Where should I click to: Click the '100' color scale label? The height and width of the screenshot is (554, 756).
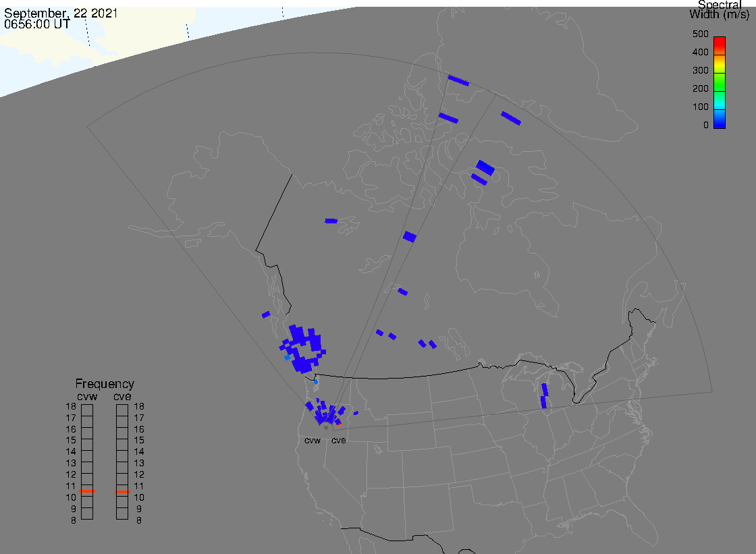pyautogui.click(x=700, y=107)
